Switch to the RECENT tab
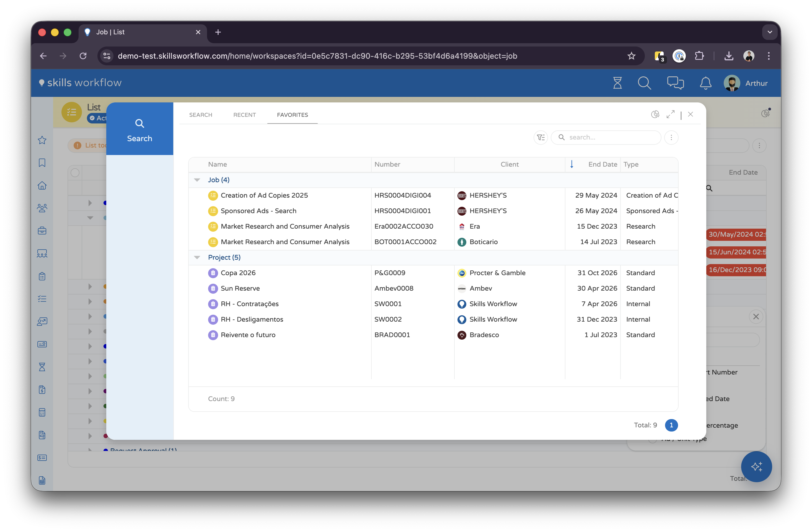 coord(244,115)
